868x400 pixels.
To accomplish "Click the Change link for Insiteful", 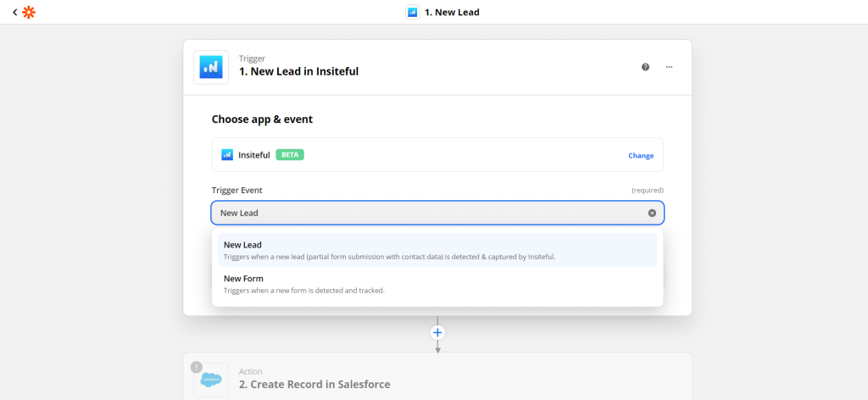I will (x=641, y=155).
